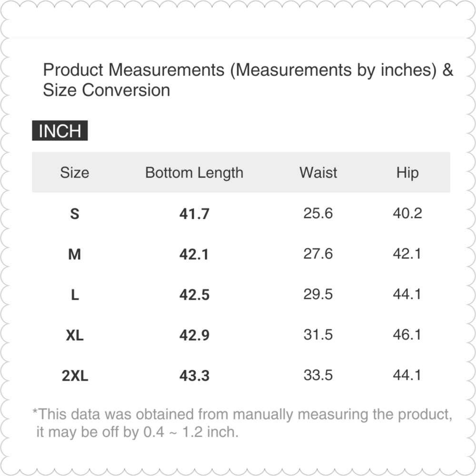Click hip value 40.2
Screen dimensions: 476x476
(x=407, y=213)
